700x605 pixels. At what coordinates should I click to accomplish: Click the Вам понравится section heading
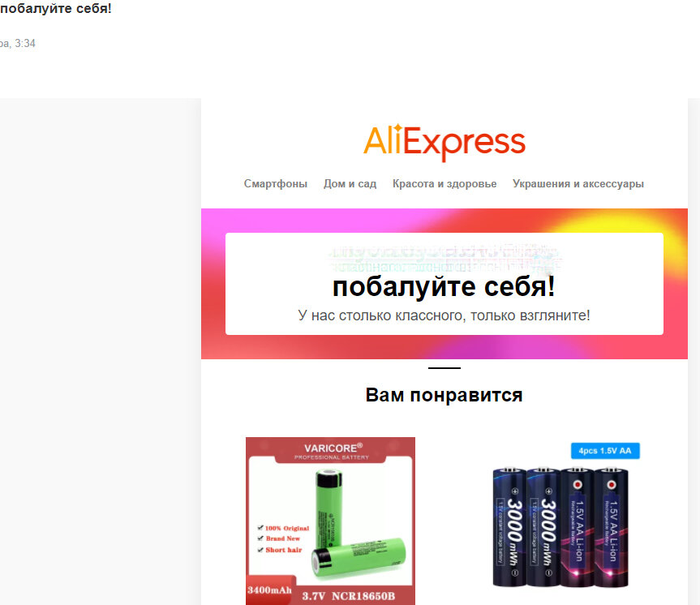tap(444, 395)
